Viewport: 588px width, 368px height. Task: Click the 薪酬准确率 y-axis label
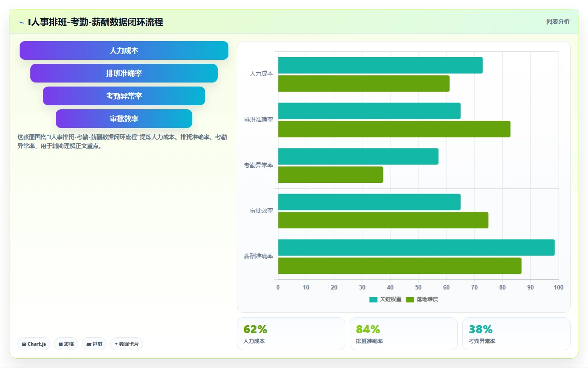coord(258,256)
